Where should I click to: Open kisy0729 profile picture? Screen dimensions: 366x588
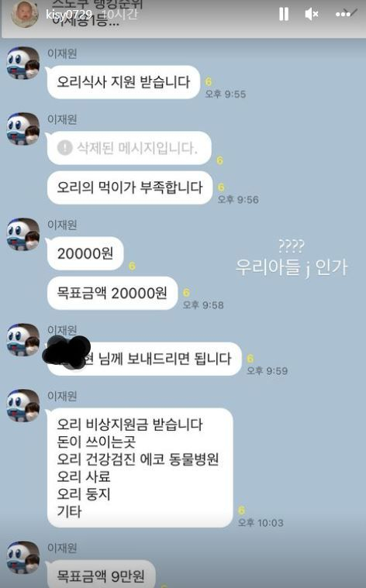click(x=25, y=14)
